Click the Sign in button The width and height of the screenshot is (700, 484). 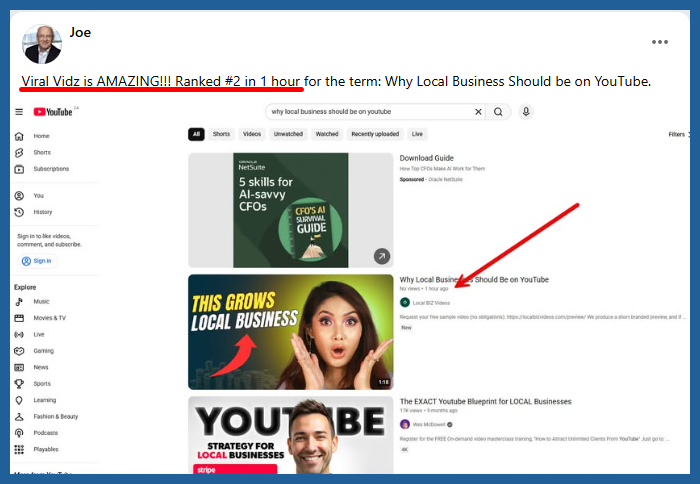[x=37, y=261]
